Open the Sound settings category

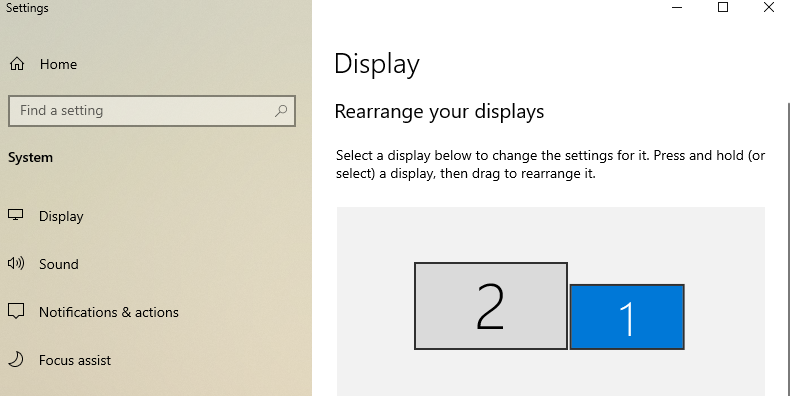coord(59,264)
